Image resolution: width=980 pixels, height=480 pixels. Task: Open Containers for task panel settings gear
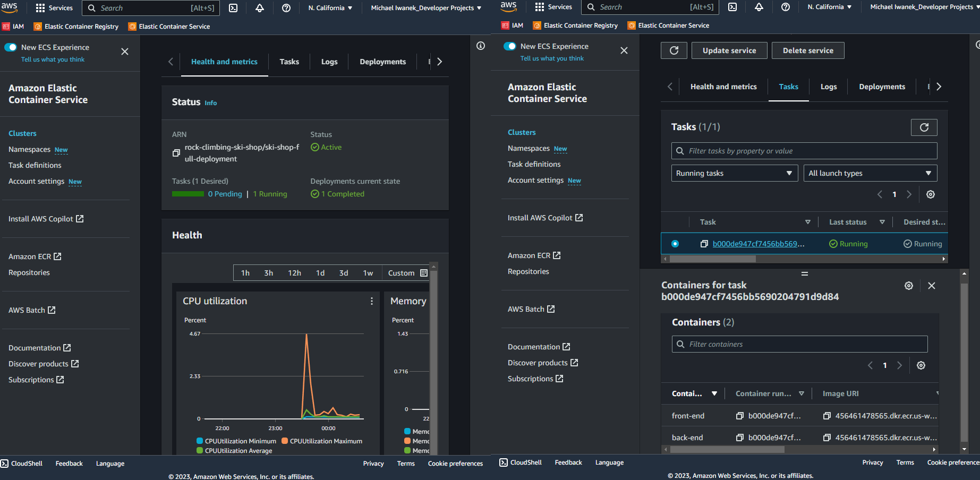[x=909, y=286]
